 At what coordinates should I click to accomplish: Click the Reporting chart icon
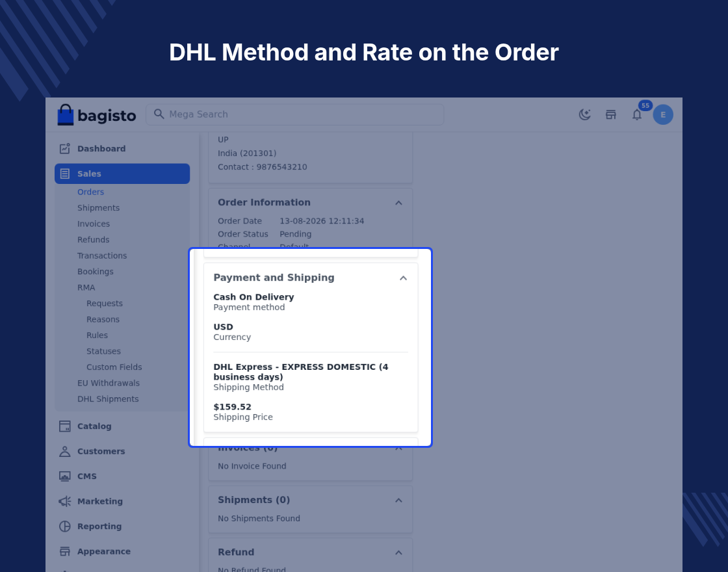click(64, 526)
